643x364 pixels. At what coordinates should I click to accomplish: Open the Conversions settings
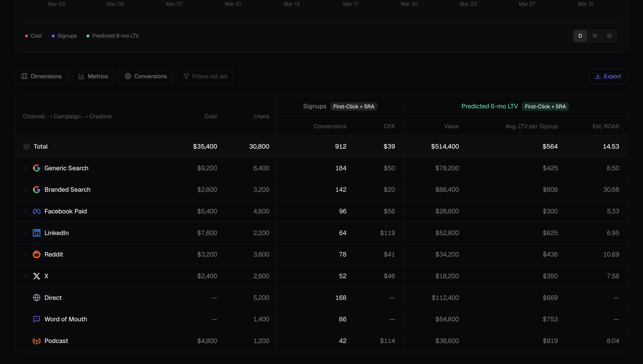(146, 76)
